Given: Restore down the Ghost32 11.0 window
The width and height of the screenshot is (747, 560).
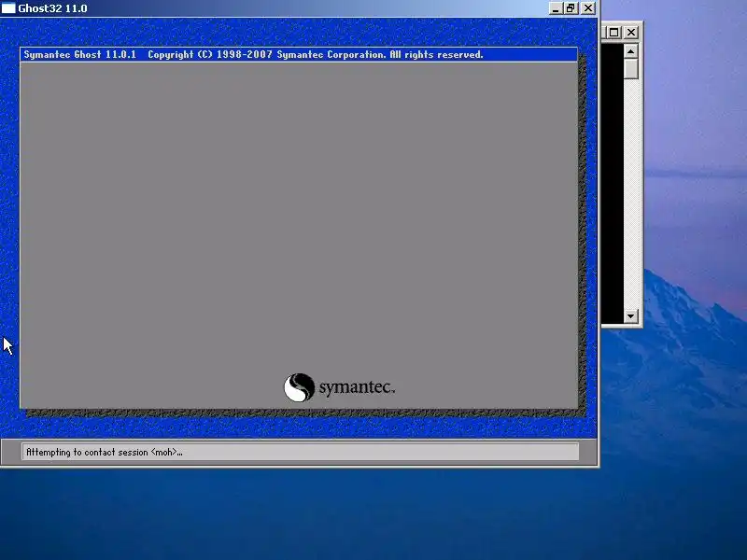Looking at the screenshot, I should 571,8.
